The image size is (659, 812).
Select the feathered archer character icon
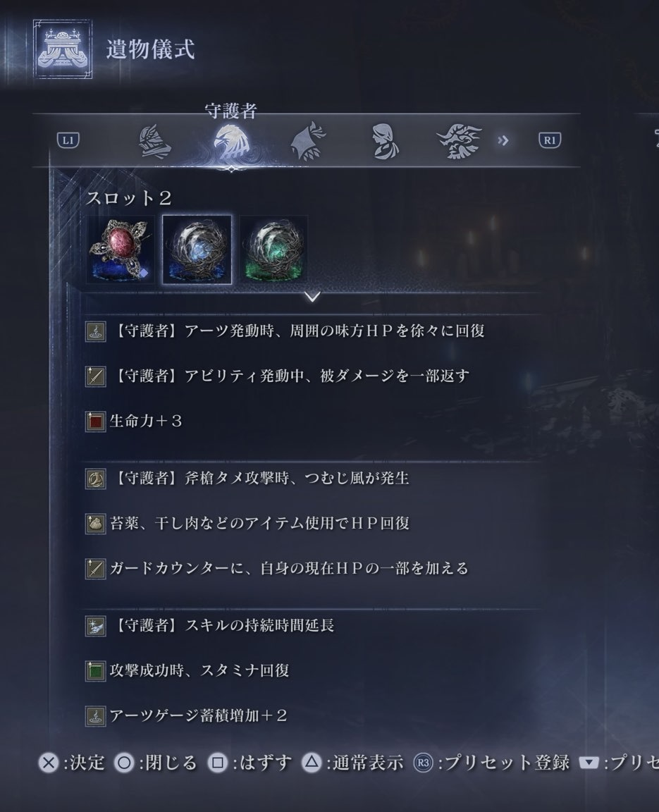pyautogui.click(x=308, y=141)
